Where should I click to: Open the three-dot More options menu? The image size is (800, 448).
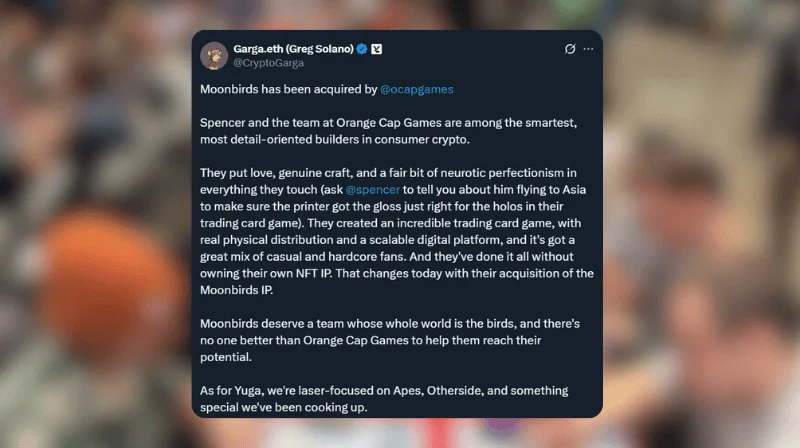(588, 48)
